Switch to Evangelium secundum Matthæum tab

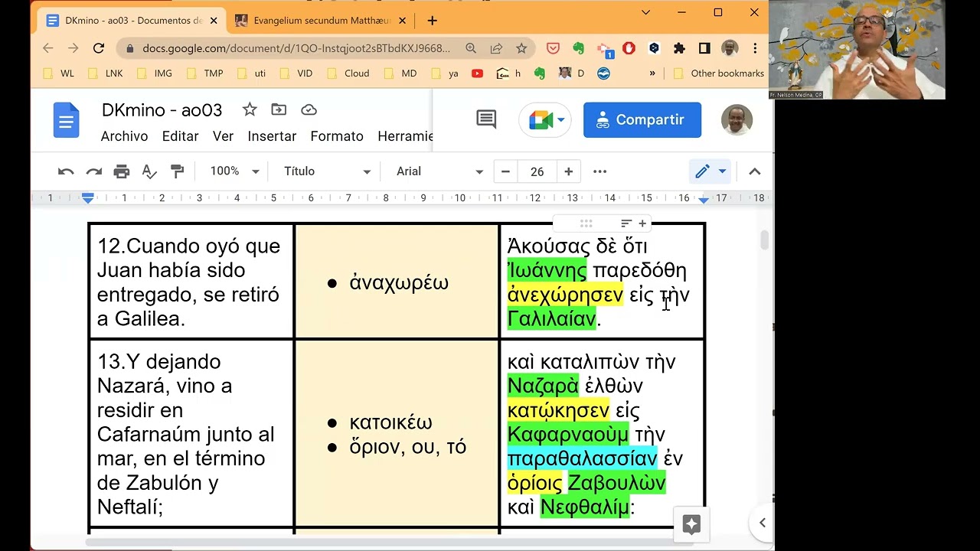coord(321,21)
